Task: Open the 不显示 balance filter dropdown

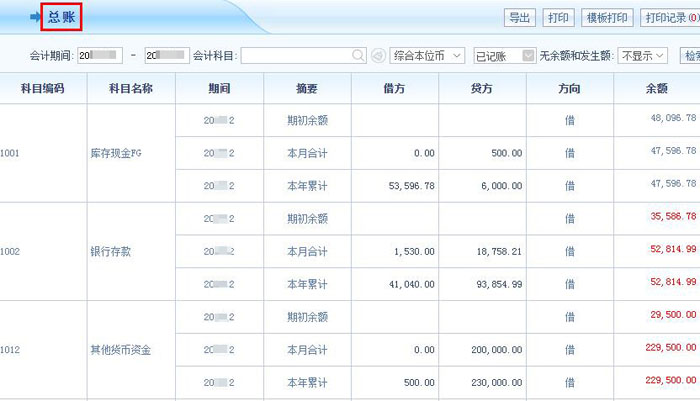Action: point(642,55)
